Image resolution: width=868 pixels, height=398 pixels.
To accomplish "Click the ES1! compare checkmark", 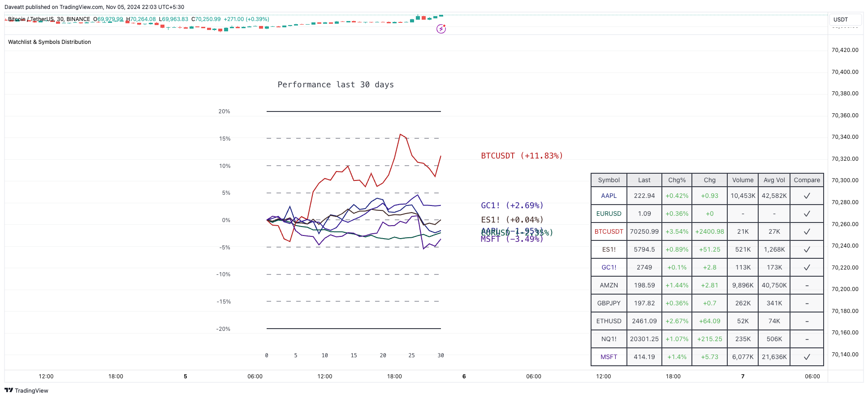I will 807,249.
